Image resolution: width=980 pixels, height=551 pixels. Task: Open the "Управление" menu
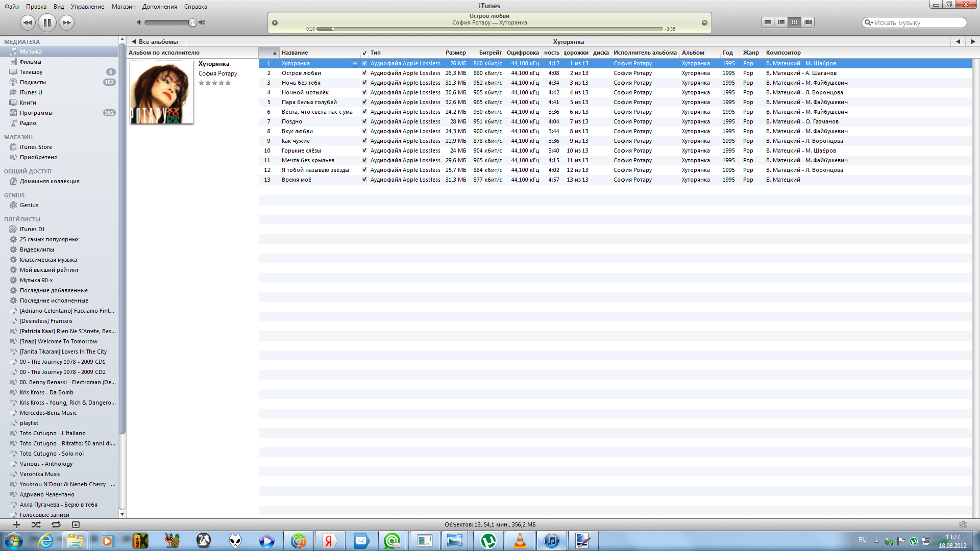pyautogui.click(x=87, y=7)
